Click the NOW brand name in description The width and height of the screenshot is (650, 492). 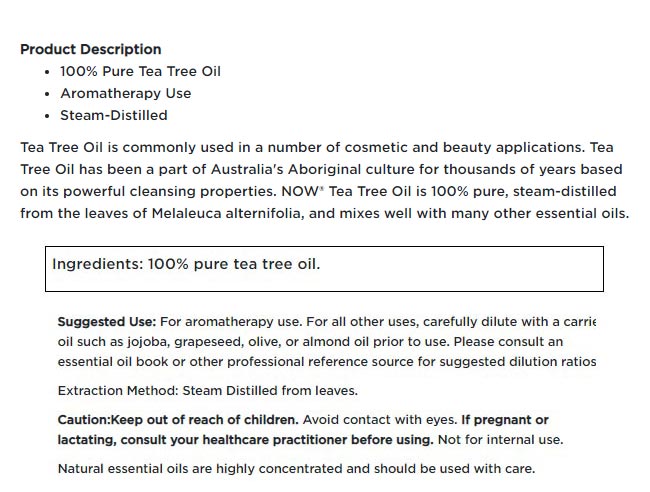point(301,191)
